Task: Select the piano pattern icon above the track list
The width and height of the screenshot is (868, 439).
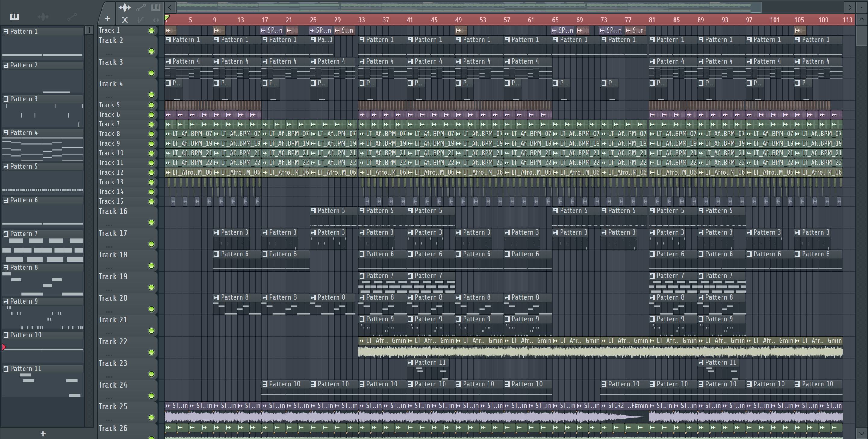Action: tap(156, 8)
